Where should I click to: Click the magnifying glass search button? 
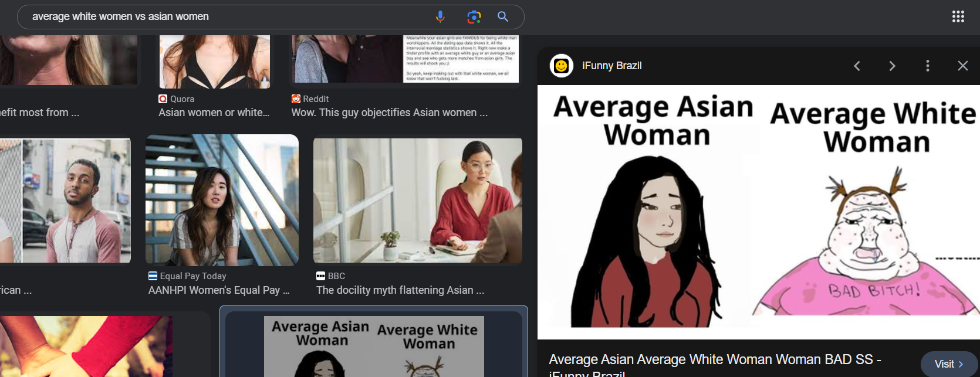[503, 17]
